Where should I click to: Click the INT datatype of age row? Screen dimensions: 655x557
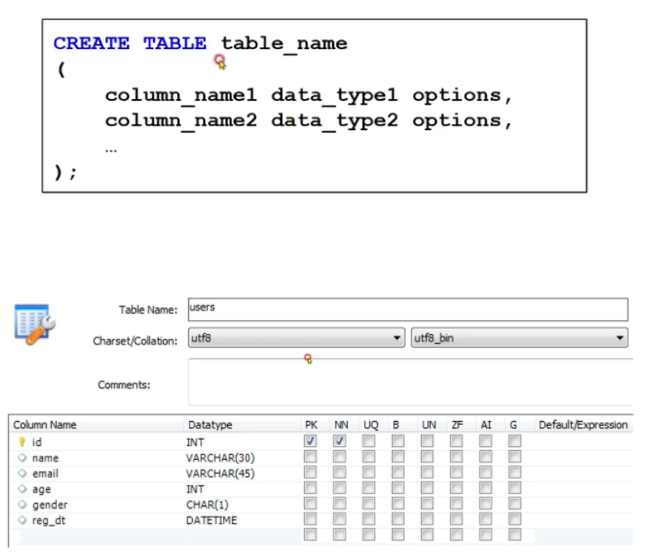pyautogui.click(x=195, y=488)
